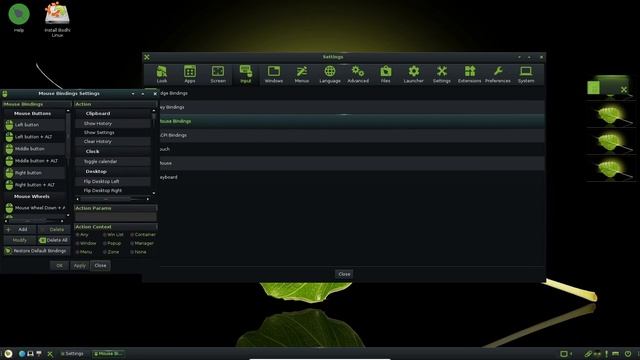Click the Delete All button
The width and height of the screenshot is (640, 360).
(53, 240)
